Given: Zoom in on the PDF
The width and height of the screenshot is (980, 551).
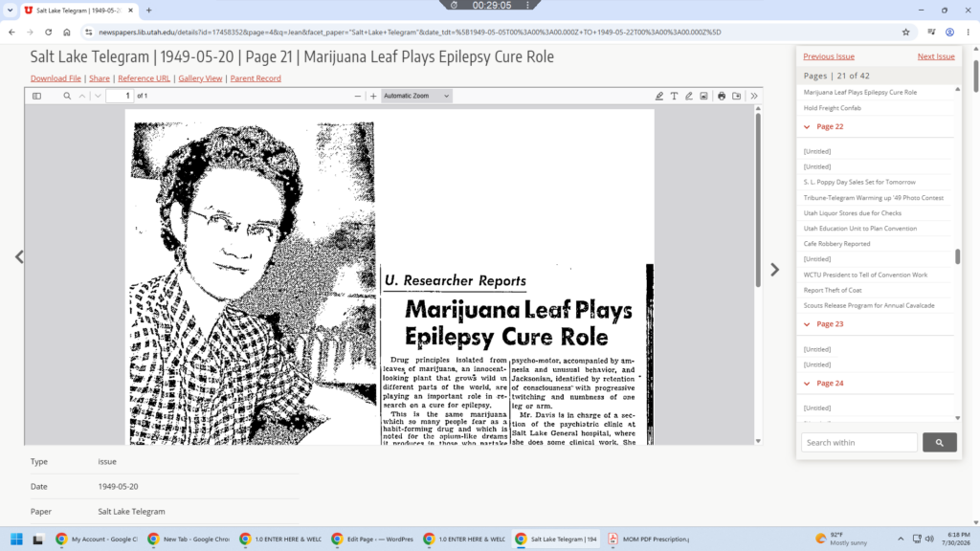Looking at the screenshot, I should point(373,97).
